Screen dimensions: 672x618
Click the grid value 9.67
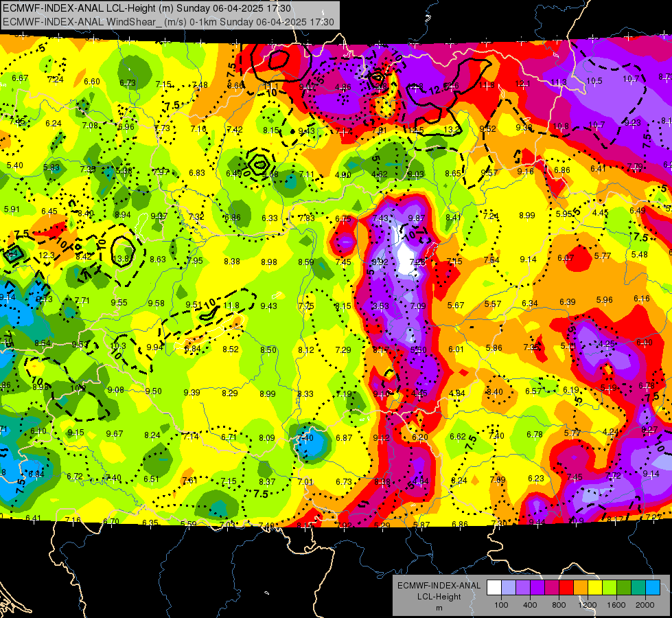click(115, 433)
